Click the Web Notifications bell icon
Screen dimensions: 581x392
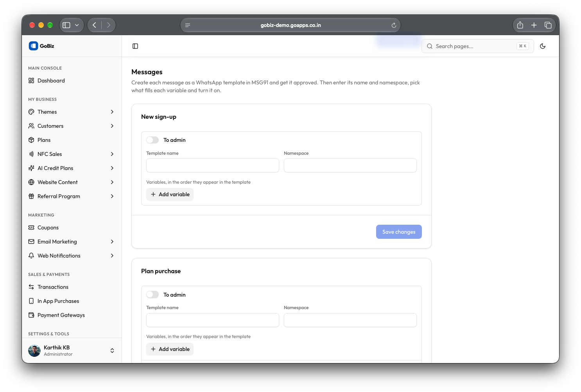coord(31,256)
